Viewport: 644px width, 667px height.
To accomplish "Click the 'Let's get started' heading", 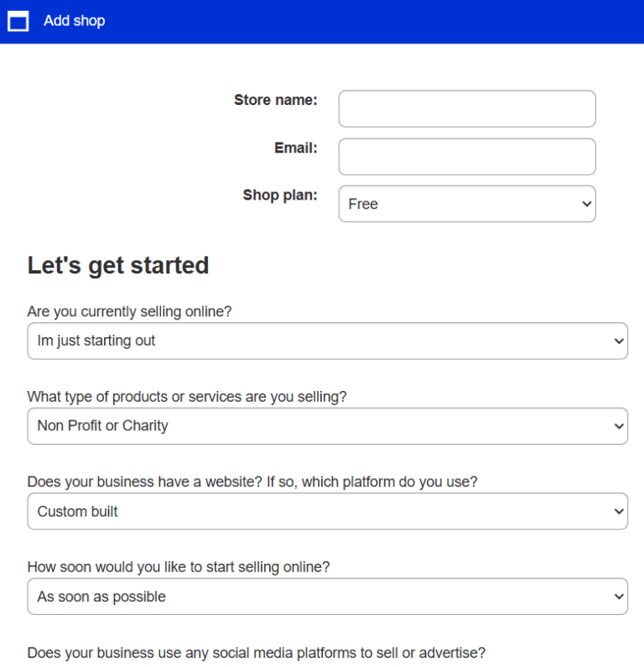I will point(118,265).
